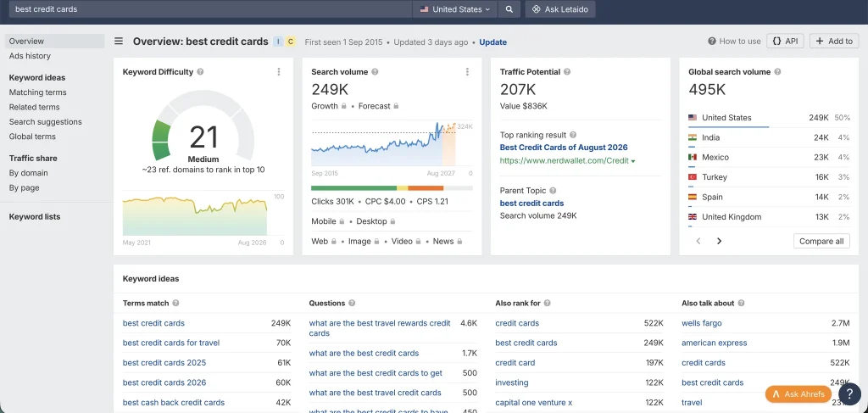Open best cash back credit cards keyword

174,403
